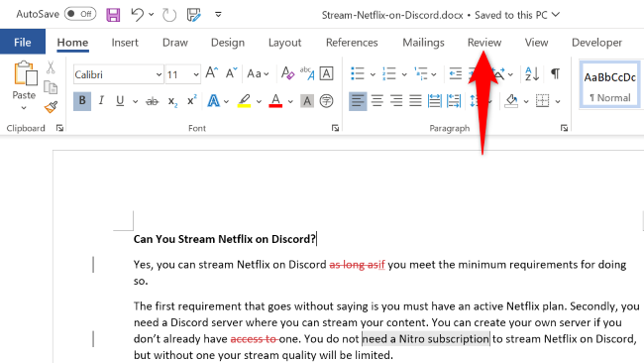This screenshot has width=644, height=363.
Task: Undo the last action
Action: (x=137, y=15)
